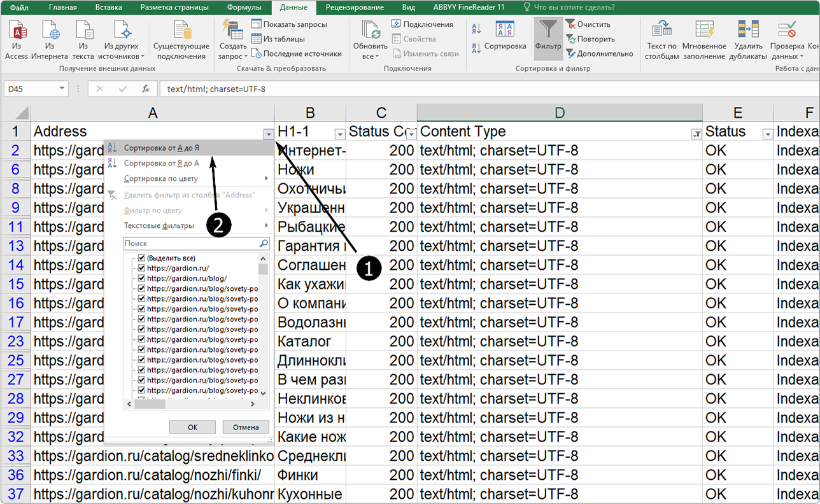
Task: Select column D by its header
Action: [560, 113]
